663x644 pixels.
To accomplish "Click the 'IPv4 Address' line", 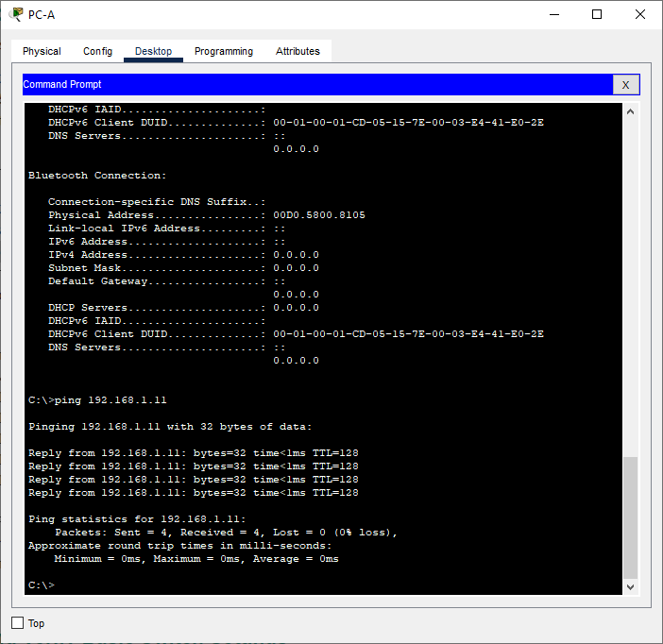I will point(183,255).
